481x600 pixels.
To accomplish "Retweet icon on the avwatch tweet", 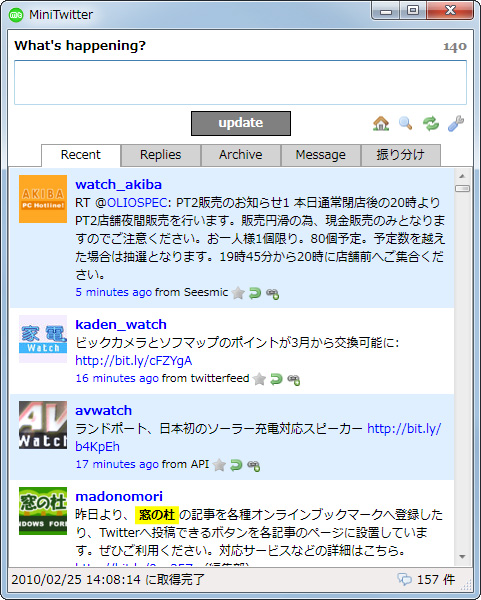I will coord(253,465).
